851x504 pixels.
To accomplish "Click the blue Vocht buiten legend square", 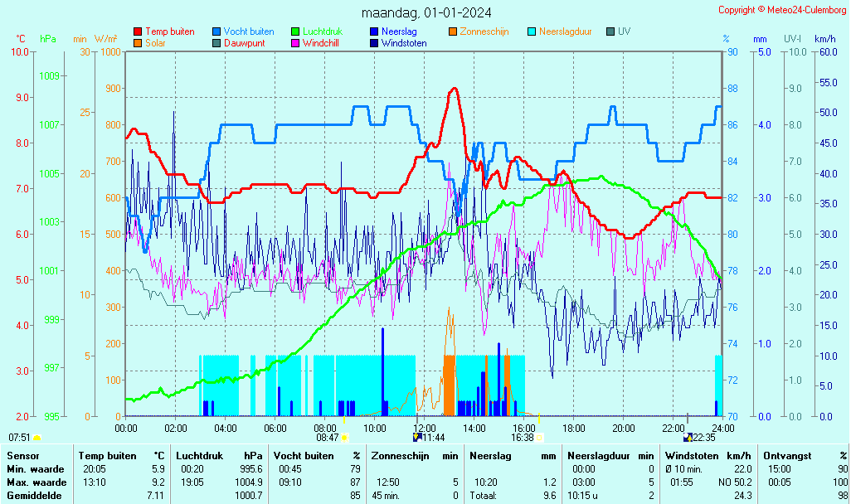I will point(216,31).
